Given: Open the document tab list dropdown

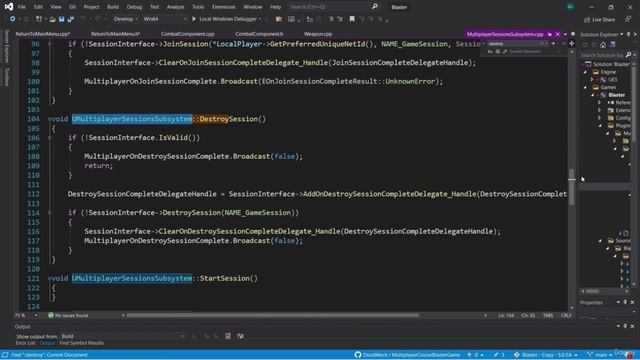Looking at the screenshot, I should click(x=565, y=34).
